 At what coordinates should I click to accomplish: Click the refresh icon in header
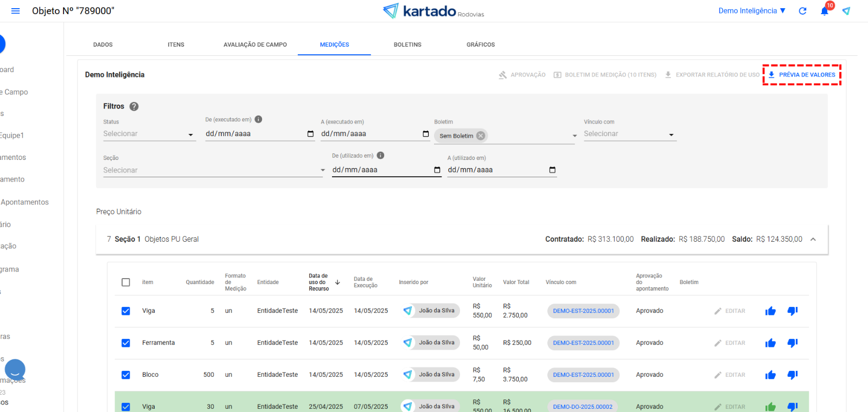[x=802, y=11]
